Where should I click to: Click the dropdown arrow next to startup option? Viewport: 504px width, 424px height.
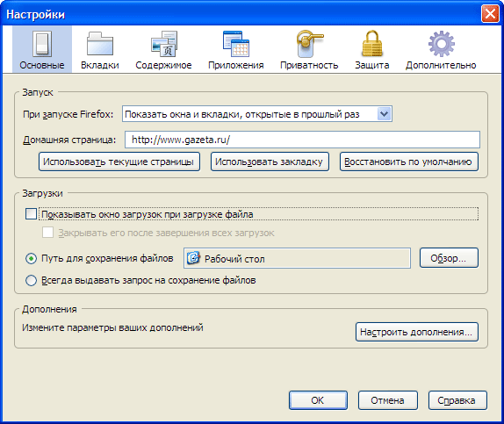[385, 114]
